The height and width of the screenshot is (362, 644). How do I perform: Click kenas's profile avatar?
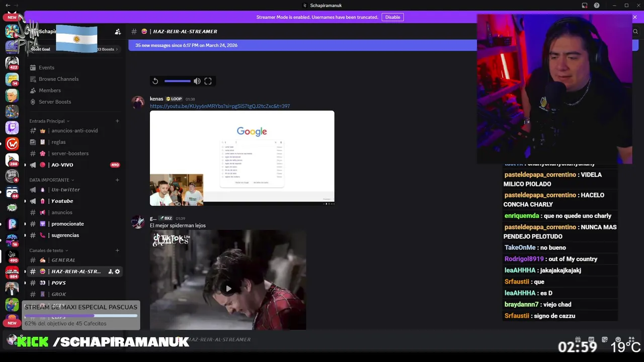138,103
